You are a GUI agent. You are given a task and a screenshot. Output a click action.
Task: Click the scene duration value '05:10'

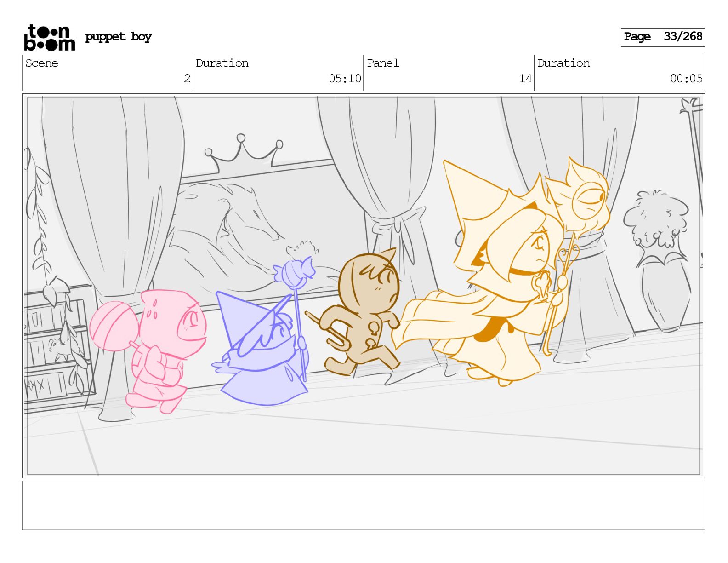[345, 79]
